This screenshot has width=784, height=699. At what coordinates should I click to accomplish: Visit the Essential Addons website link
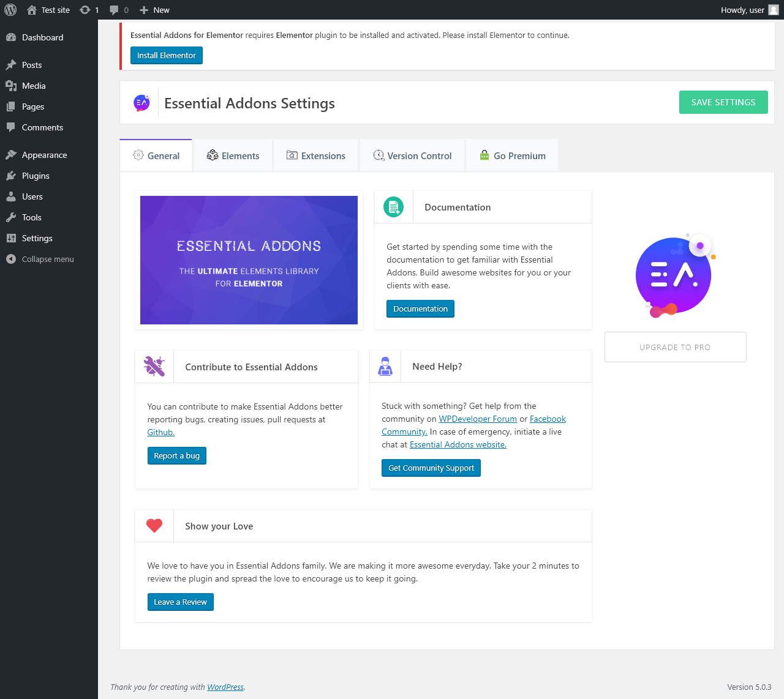(458, 444)
